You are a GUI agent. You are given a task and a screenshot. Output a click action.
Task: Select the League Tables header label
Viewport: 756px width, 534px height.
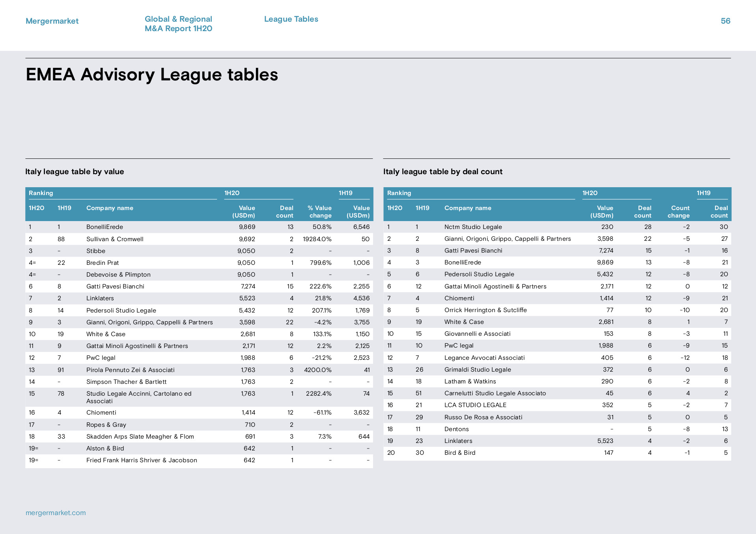pos(291,19)
